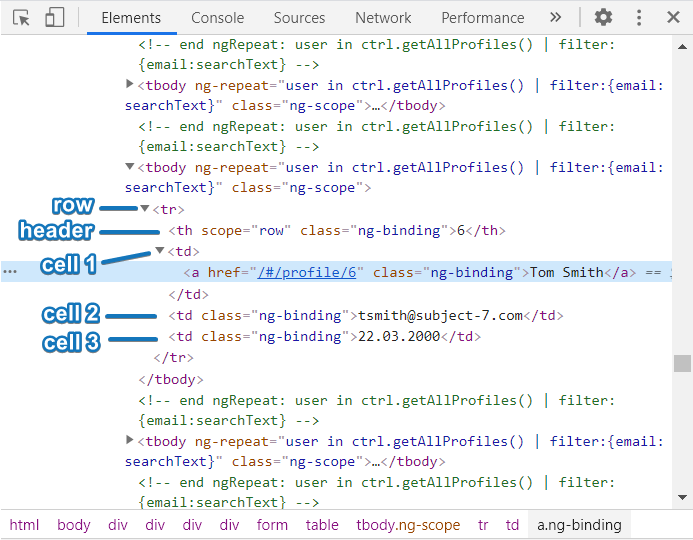Follow the /#/profile/6 href link
The height and width of the screenshot is (540, 693).
(313, 272)
